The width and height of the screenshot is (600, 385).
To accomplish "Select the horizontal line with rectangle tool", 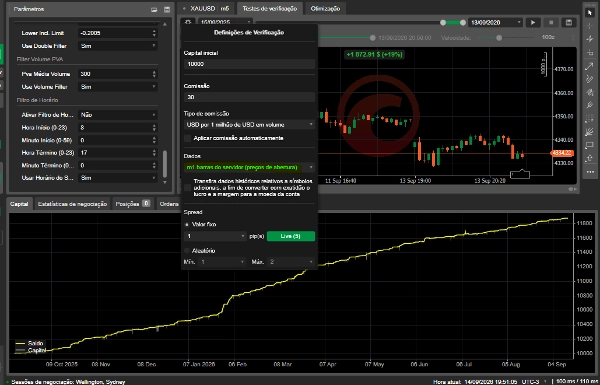I will pyautogui.click(x=590, y=53).
